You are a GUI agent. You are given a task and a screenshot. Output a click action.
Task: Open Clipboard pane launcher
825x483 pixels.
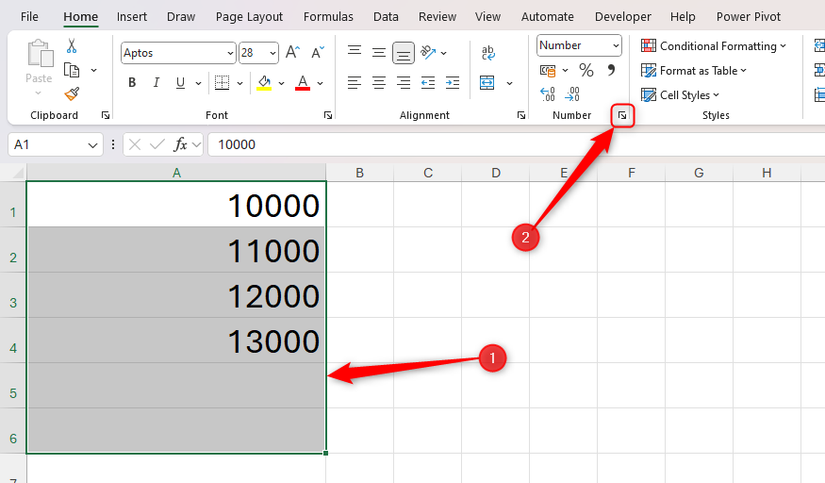(105, 115)
